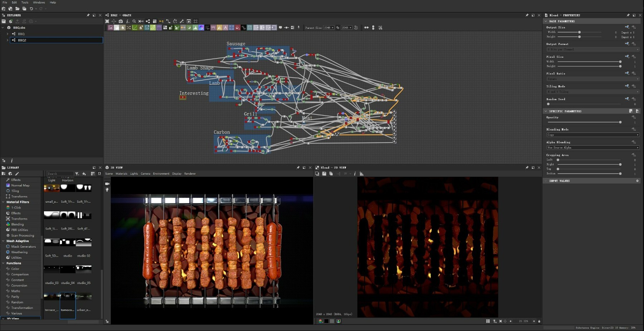Add an HSL color wheel node
Screen dimensions: 644x331
click(x=201, y=28)
